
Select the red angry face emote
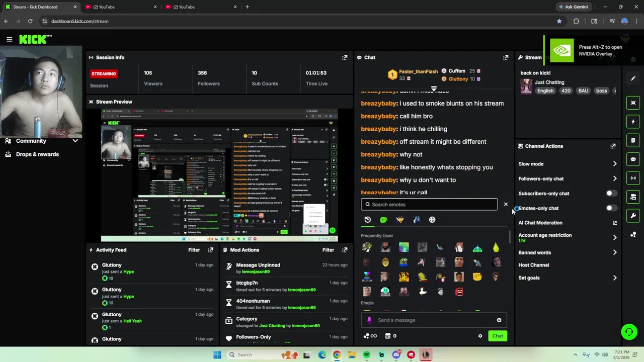(x=459, y=292)
